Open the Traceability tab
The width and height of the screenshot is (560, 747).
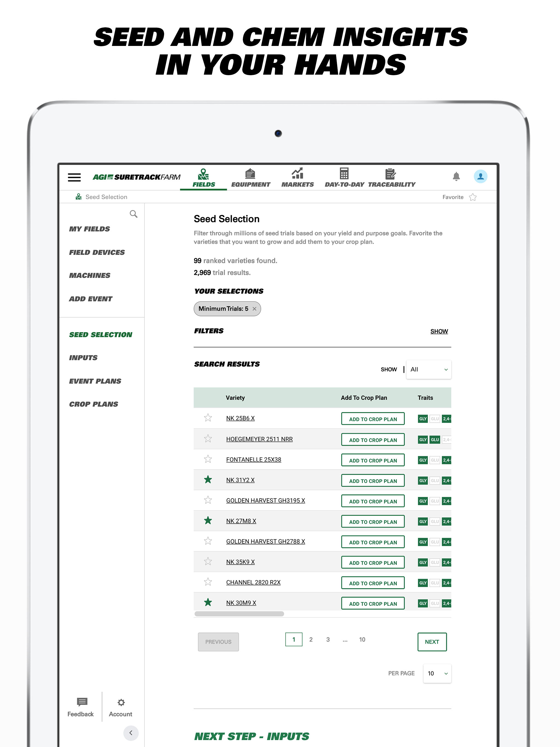tap(391, 178)
